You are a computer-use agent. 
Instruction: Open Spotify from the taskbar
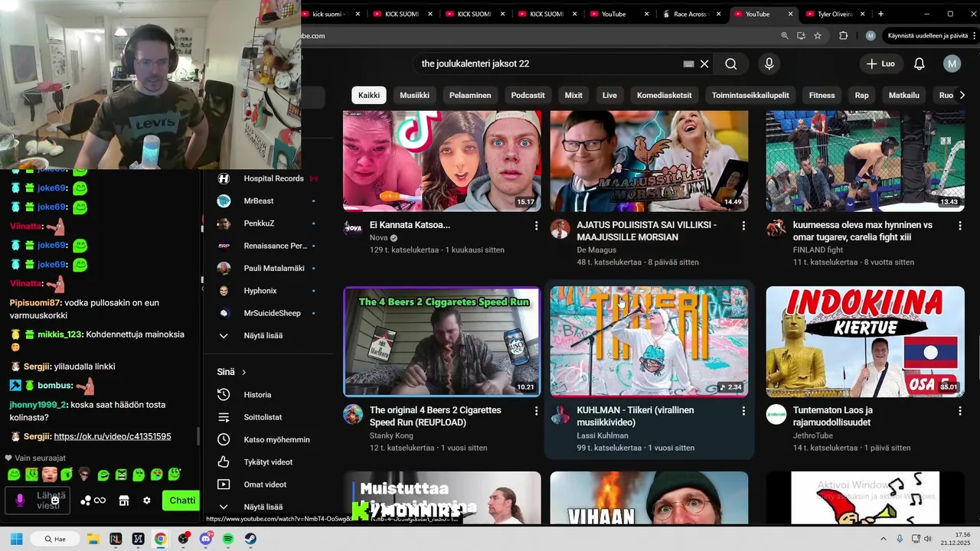coord(228,539)
